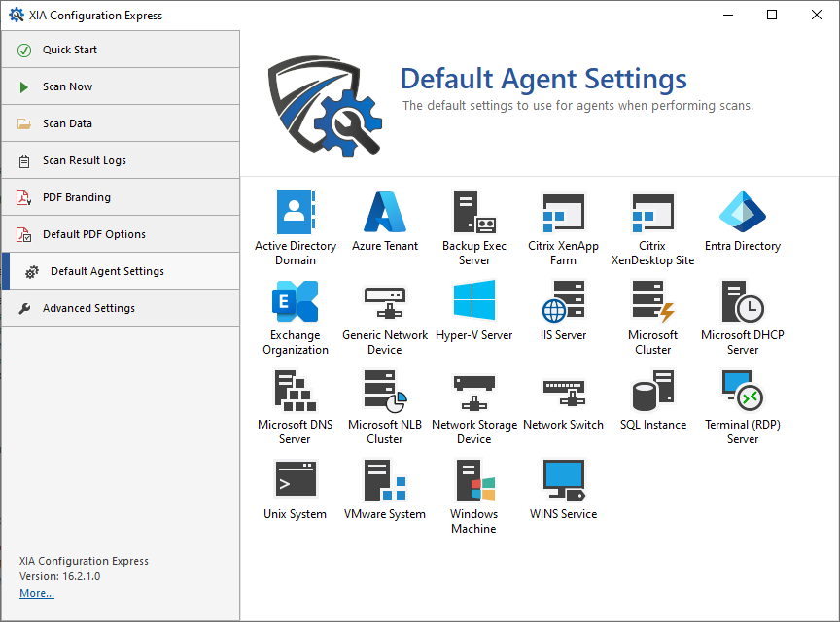840x622 pixels.
Task: Select the Microsoft Cluster icon
Action: (652, 317)
